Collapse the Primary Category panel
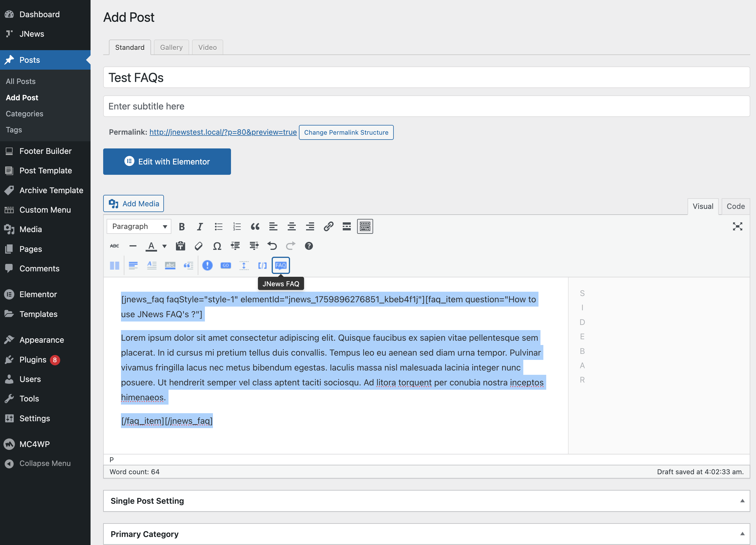756x545 pixels. 742,534
